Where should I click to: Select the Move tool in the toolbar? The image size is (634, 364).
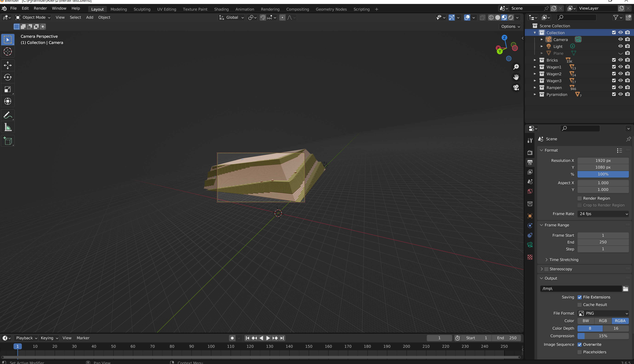click(8, 66)
